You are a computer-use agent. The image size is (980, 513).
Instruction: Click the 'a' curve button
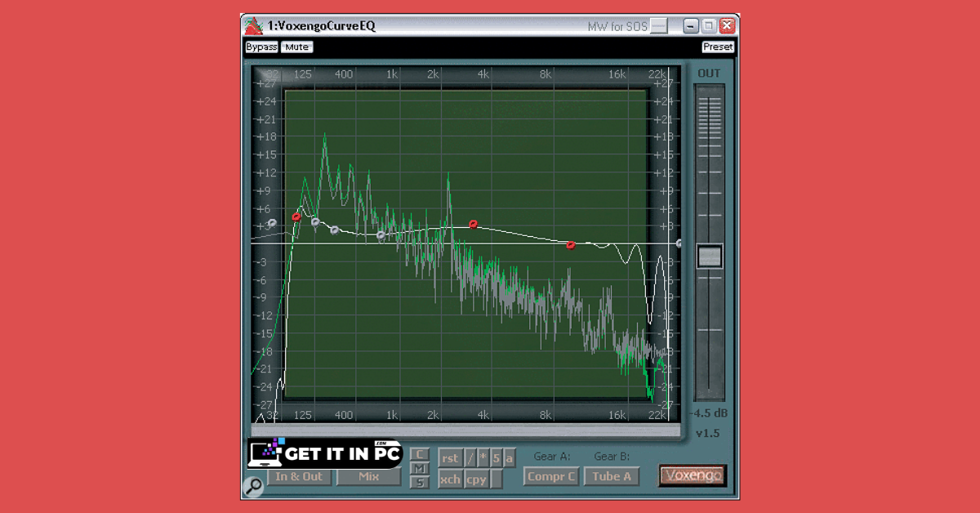[x=510, y=458]
